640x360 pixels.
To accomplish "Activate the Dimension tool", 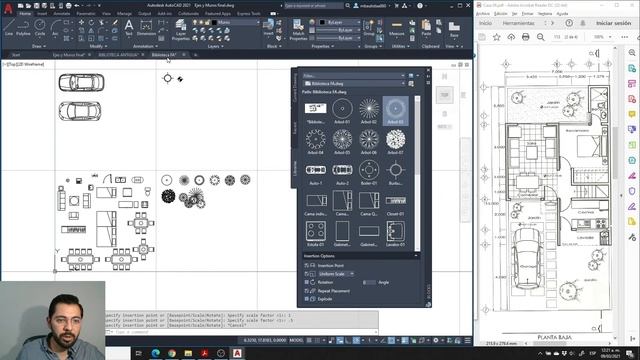I will [x=146, y=28].
